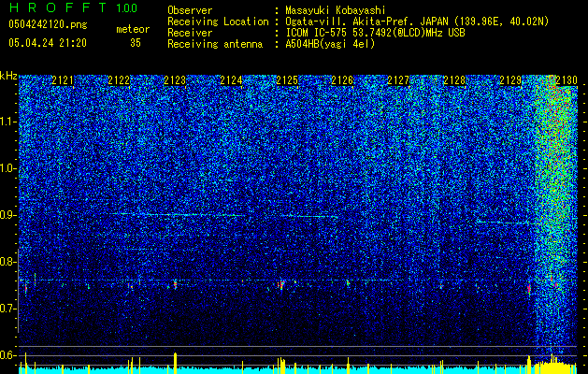Click the Observer field label
Image resolution: width=588 pixels, height=374 pixels.
click(x=190, y=10)
